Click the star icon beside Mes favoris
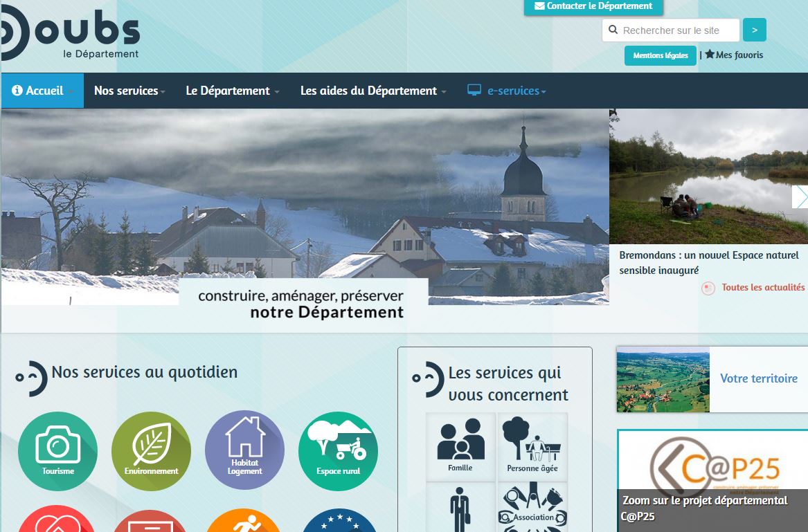The width and height of the screenshot is (808, 532). [710, 54]
